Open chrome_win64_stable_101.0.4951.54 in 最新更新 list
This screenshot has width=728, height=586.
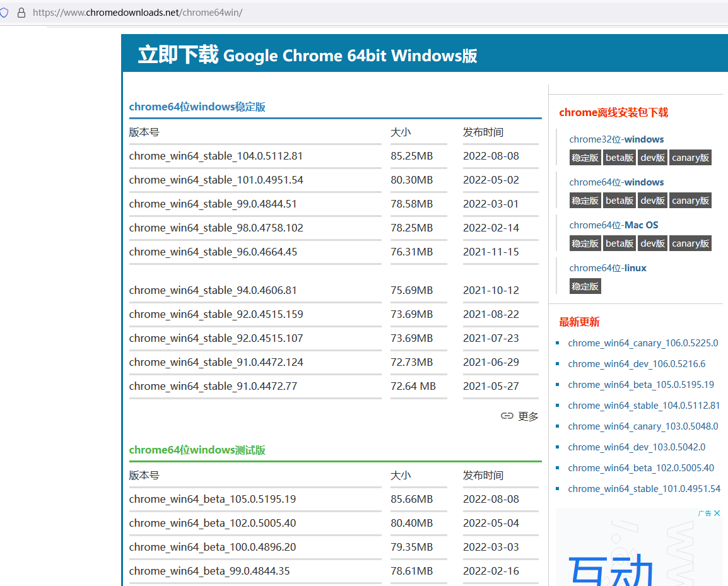(645, 489)
